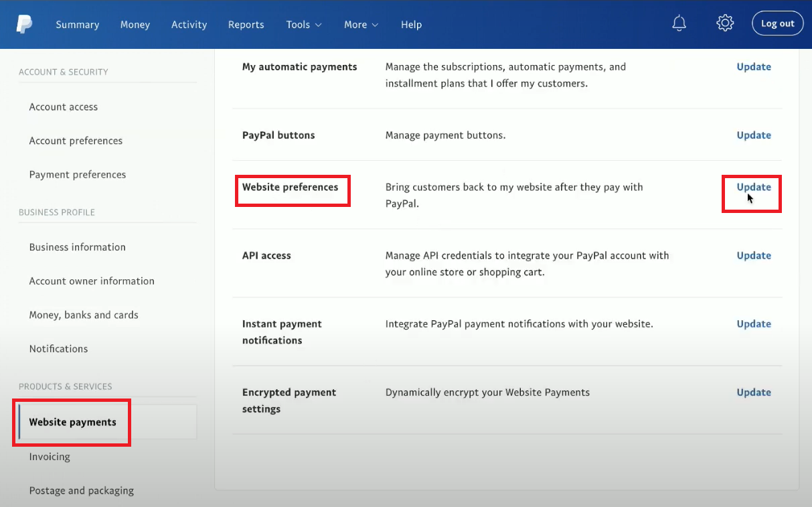
Task: Click 'Manage the subscriptions' description text
Action: point(505,75)
